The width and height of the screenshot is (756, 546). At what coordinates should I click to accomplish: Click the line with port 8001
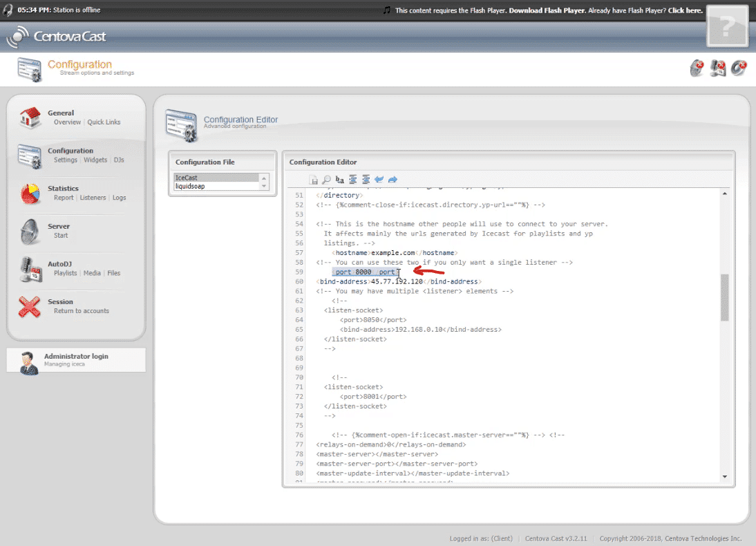[373, 397]
